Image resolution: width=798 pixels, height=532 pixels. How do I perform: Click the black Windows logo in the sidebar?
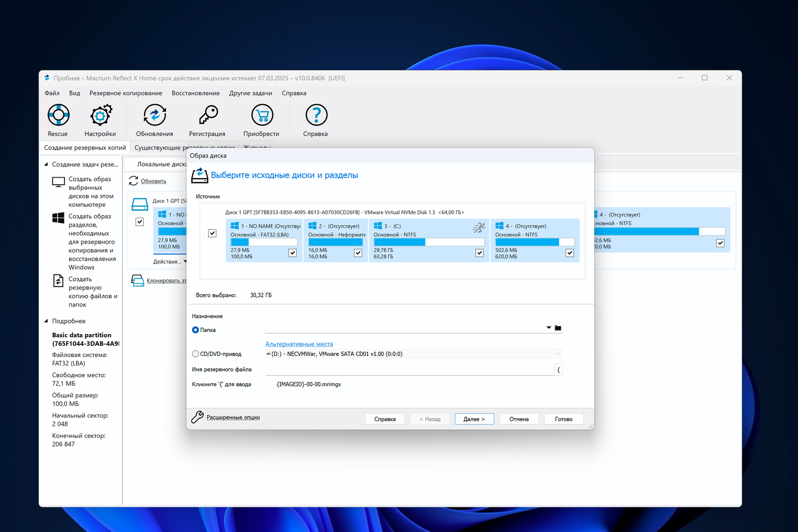point(59,218)
